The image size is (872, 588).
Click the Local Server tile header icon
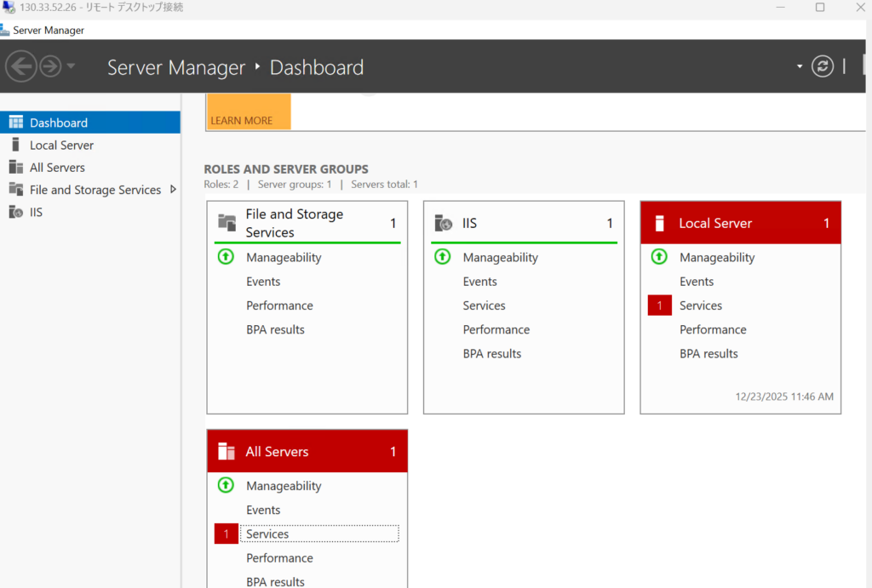658,224
